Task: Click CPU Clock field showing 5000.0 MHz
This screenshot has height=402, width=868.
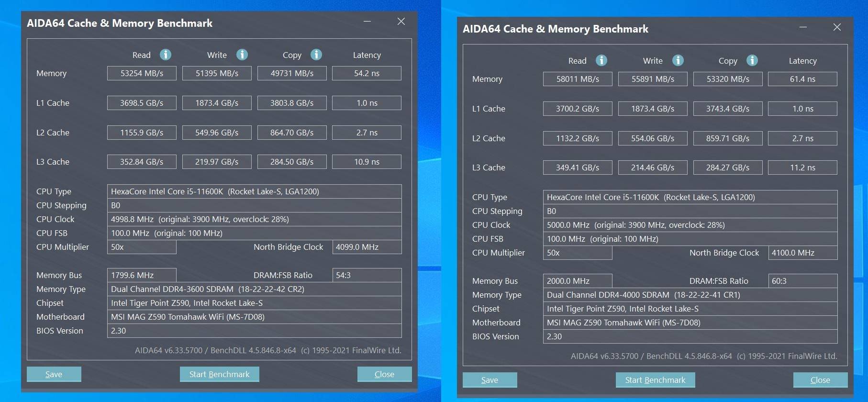Action: [690, 225]
